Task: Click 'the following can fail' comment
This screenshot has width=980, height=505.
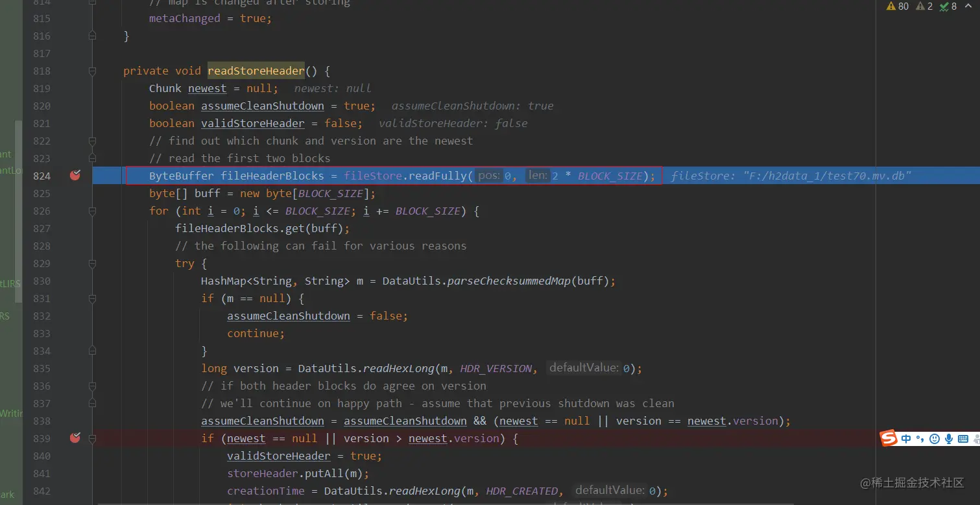Action: point(321,246)
